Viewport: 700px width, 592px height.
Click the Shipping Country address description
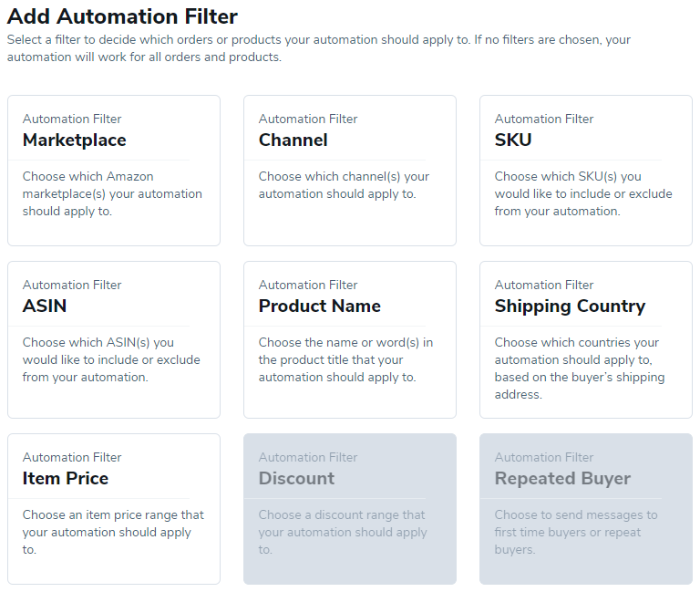[x=580, y=369]
